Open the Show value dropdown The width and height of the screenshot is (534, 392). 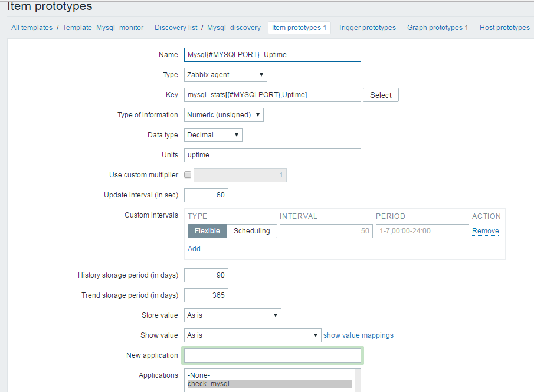click(x=253, y=335)
